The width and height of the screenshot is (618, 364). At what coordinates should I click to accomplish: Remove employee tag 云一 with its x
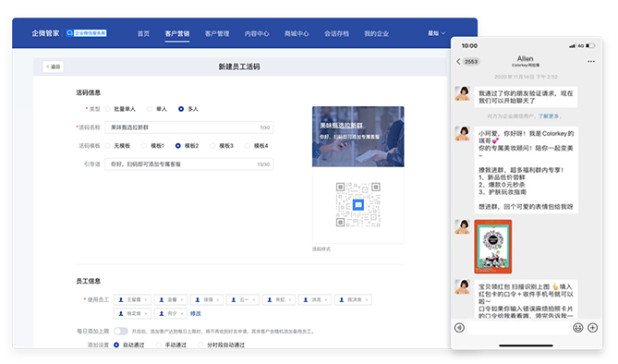point(254,300)
